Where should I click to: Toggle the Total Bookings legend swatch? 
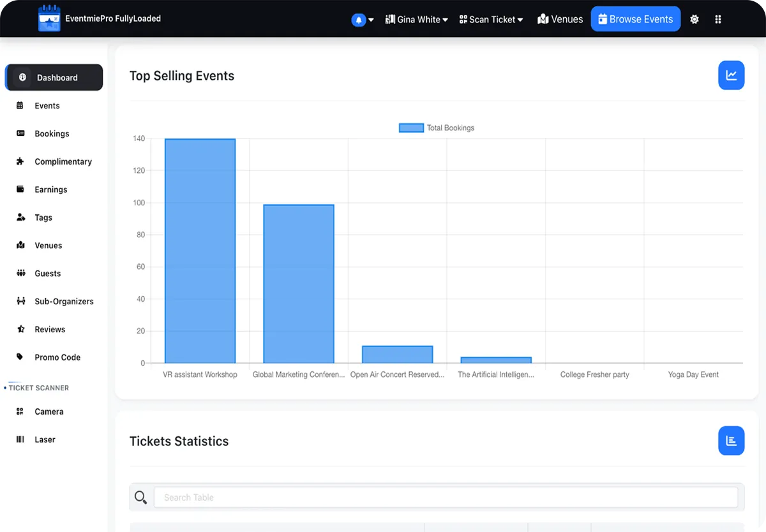click(x=411, y=128)
